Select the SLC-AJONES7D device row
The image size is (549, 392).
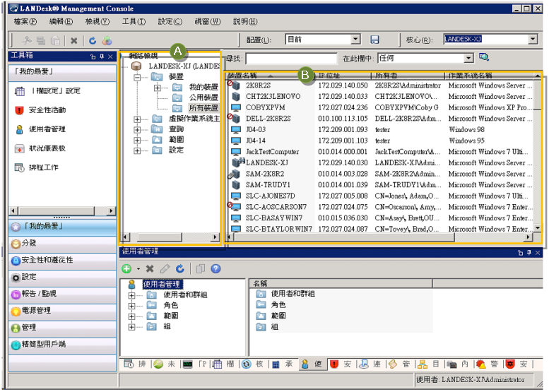click(x=382, y=196)
